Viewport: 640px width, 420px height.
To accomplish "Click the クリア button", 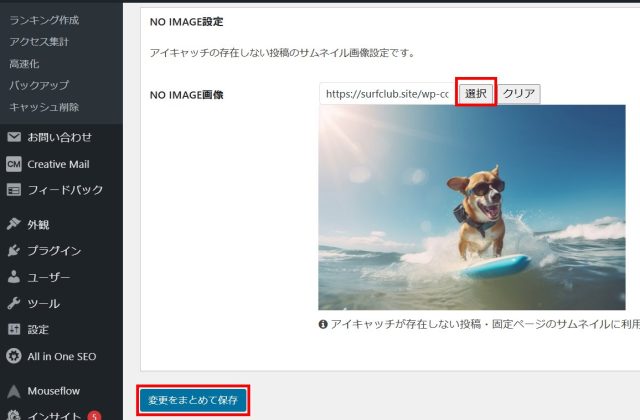I will coord(519,93).
